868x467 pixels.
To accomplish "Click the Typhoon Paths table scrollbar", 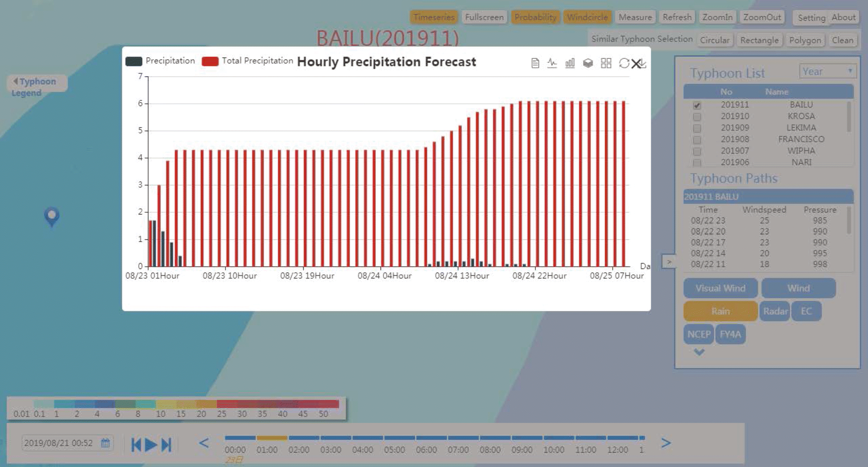I will [848, 220].
